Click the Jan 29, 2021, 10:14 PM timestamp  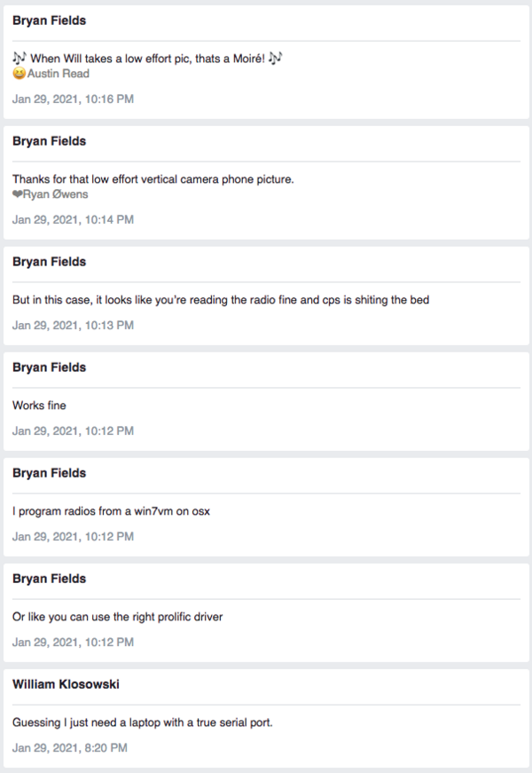[x=73, y=219]
